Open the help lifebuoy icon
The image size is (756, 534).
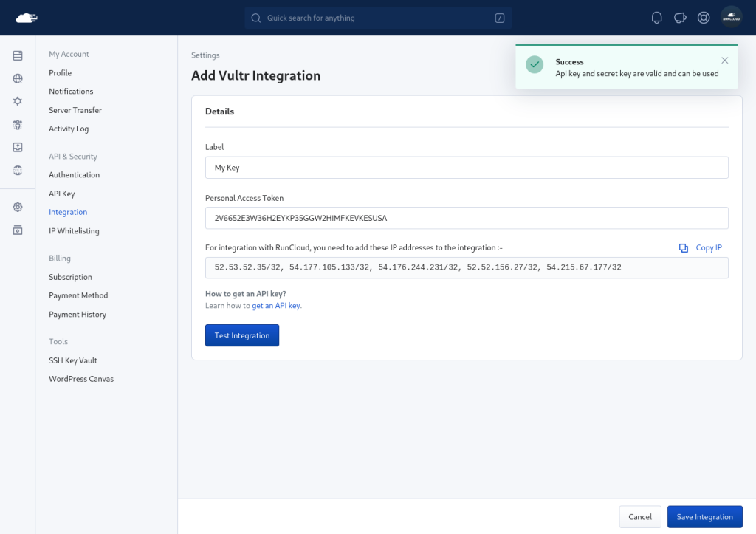(x=704, y=18)
